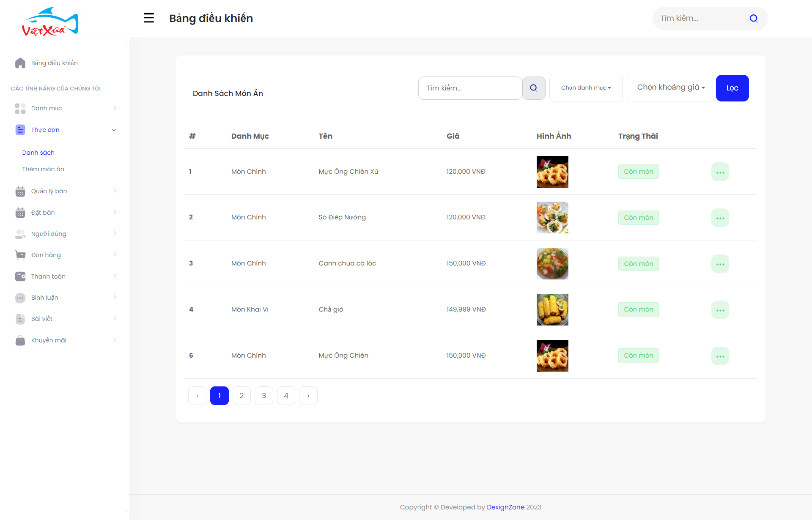Click the Đơn hàng cart icon
The image size is (812, 520).
(x=20, y=255)
